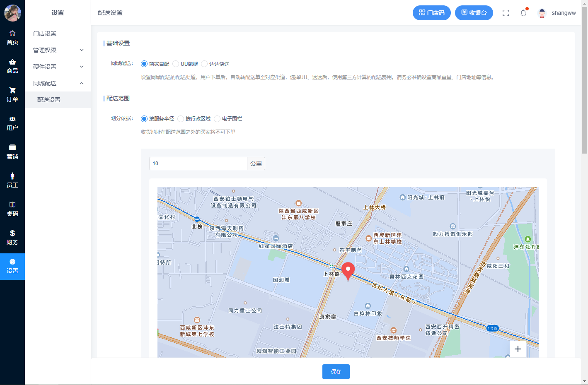
Task: Collapse the 同城配送 menu
Action: (58, 83)
